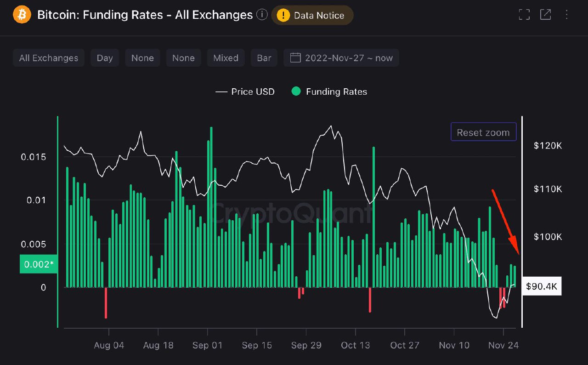Screen dimensions: 588x365
Task: Expand the All Exchanges selector
Action: 49,58
